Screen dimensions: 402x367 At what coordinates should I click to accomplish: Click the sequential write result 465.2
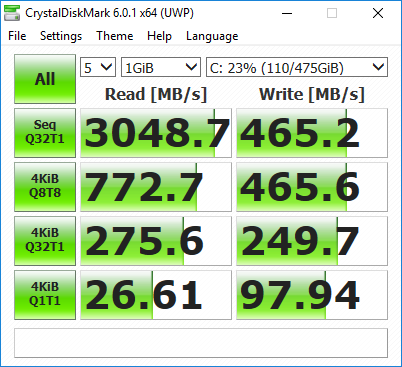[x=312, y=133]
